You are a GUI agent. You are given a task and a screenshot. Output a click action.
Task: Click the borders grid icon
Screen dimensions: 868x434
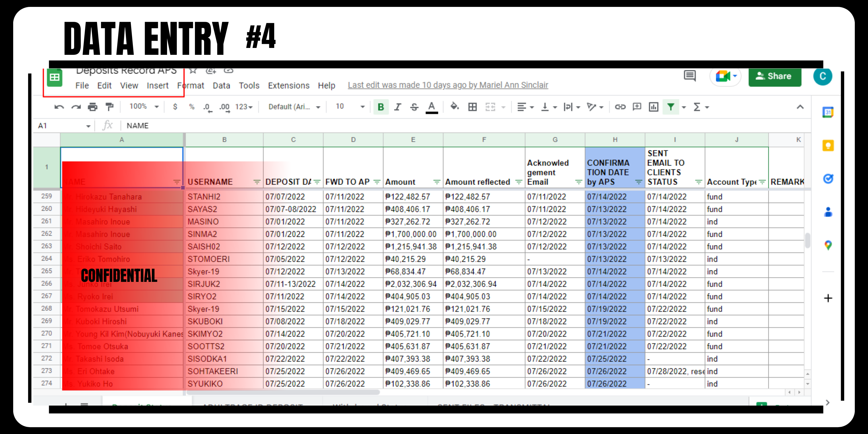pyautogui.click(x=472, y=107)
